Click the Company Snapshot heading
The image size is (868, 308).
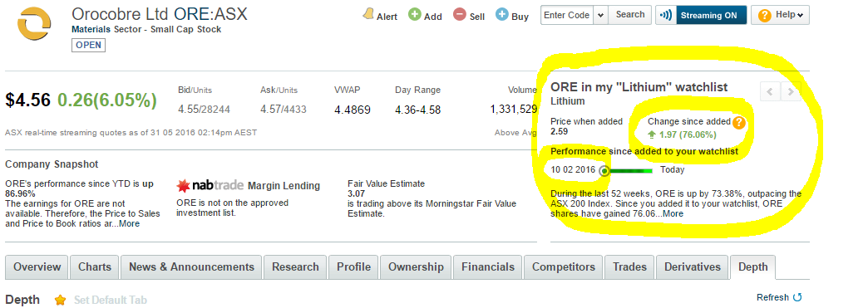coord(52,164)
